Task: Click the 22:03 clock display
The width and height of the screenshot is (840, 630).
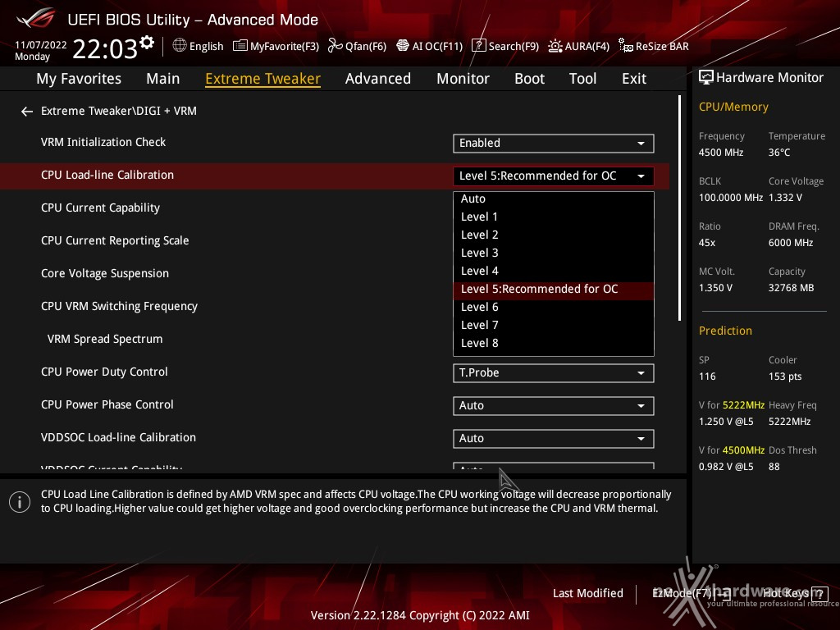Action: 105,48
